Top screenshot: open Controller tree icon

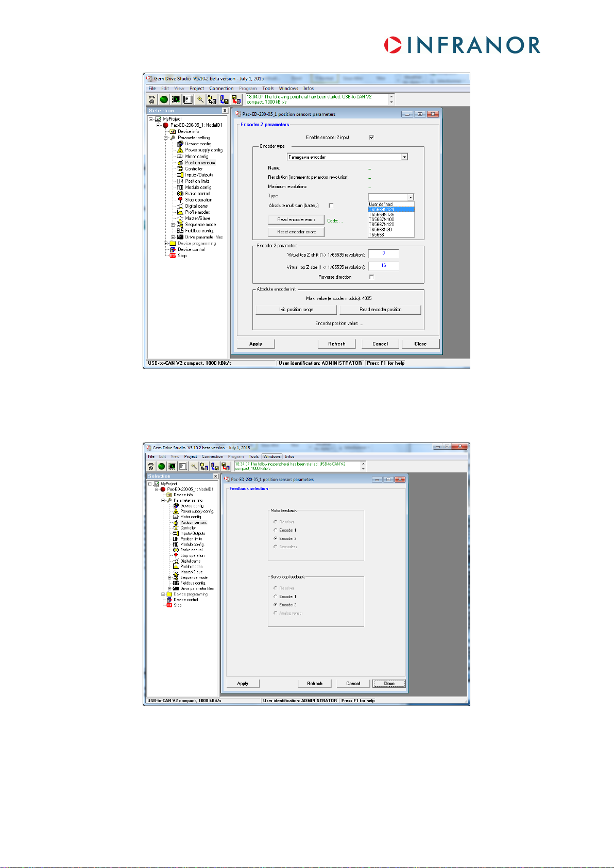tap(180, 168)
